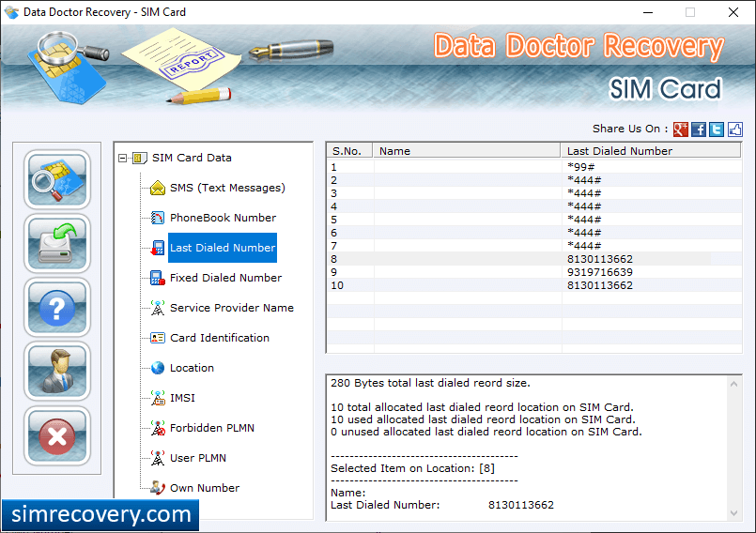Screen dimensions: 756x533
Task: Select row 10 number 8130113662
Action: [x=534, y=285]
